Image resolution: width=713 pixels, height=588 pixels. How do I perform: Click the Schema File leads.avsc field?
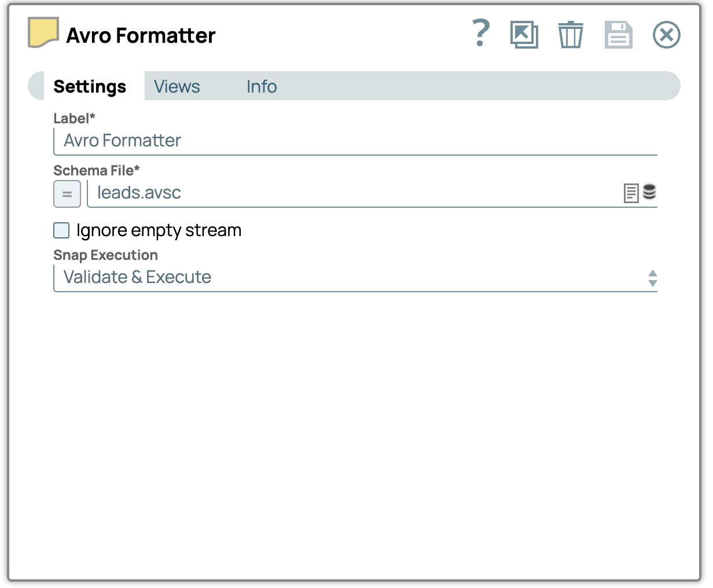point(353,193)
